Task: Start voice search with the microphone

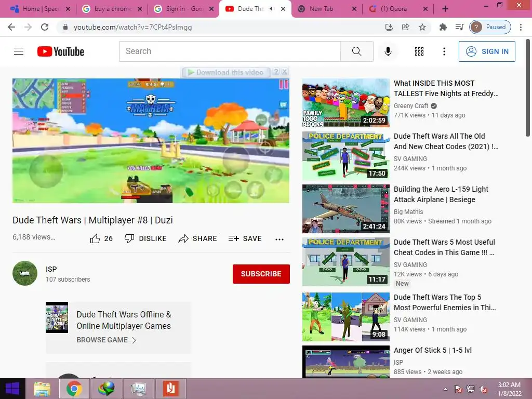Action: click(x=388, y=51)
